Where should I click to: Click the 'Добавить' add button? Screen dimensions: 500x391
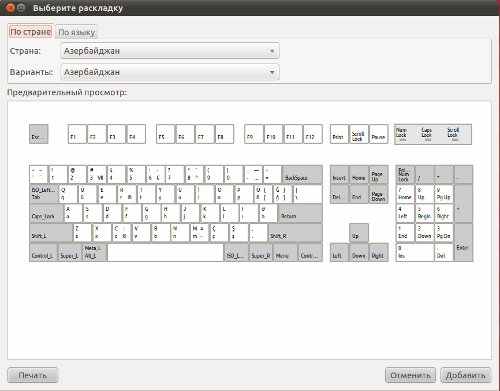(x=466, y=375)
